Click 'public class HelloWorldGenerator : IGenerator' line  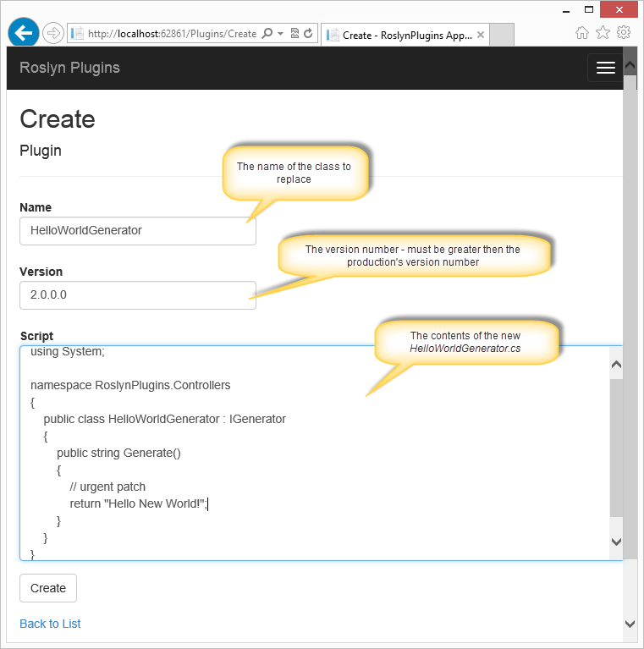tap(165, 420)
